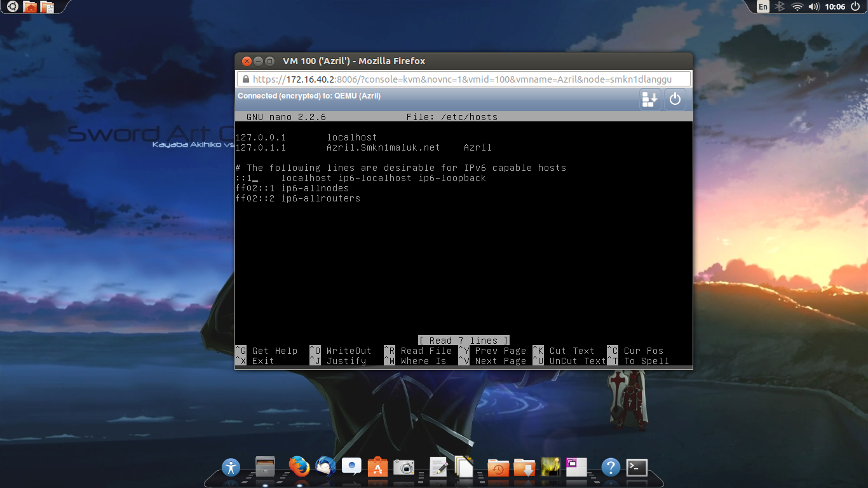Open the Wi-Fi network indicator
868x488 pixels.
(797, 7)
